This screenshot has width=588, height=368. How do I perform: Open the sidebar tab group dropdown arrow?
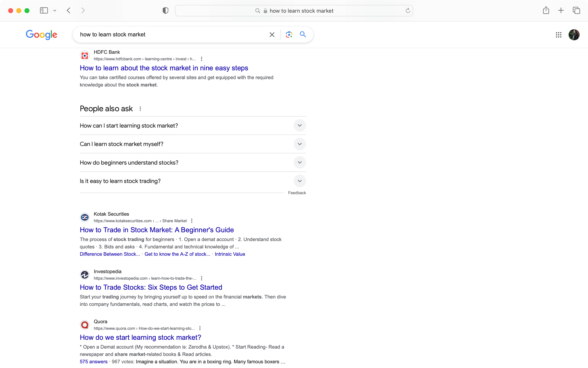tap(55, 10)
